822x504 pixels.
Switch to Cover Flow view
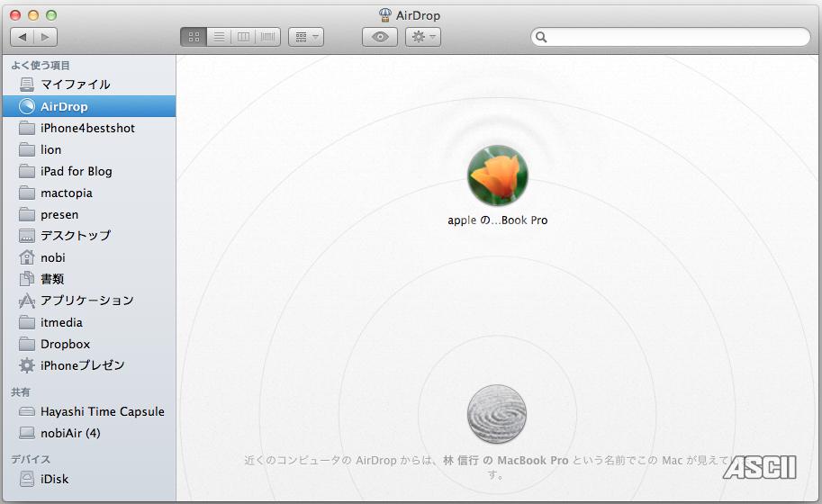pos(268,37)
